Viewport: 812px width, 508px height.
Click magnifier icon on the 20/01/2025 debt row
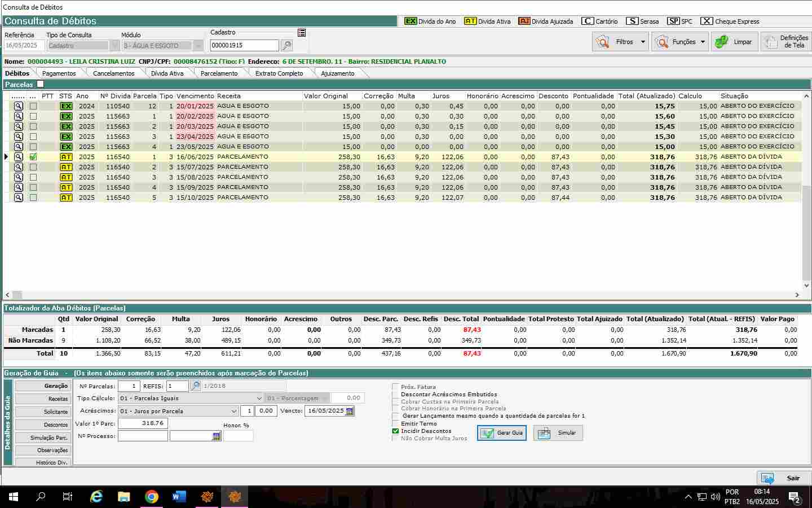click(19, 106)
